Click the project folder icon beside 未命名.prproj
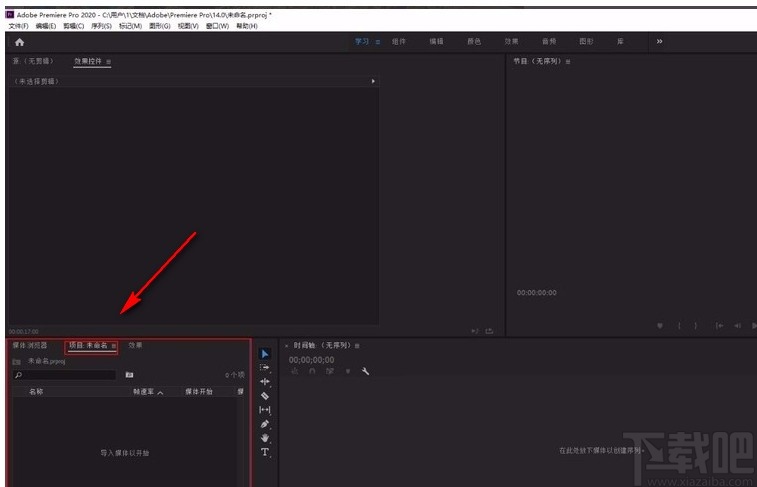 tap(16, 362)
